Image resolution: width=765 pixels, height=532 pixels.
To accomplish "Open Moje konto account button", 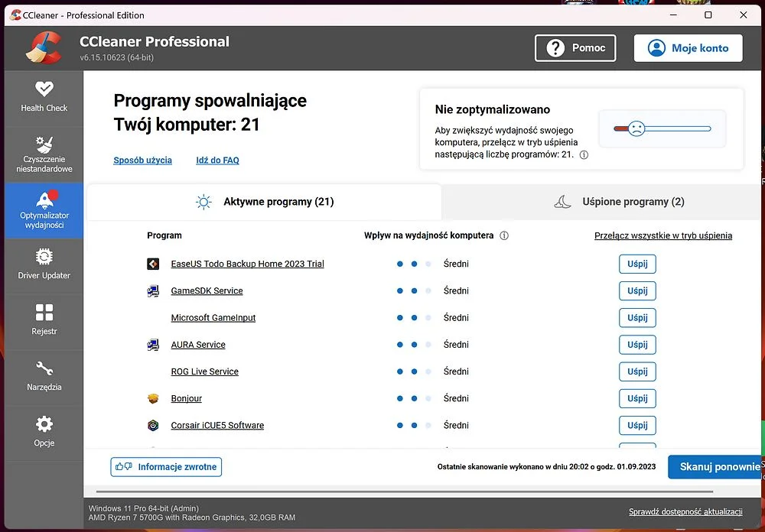I will pyautogui.click(x=688, y=48).
